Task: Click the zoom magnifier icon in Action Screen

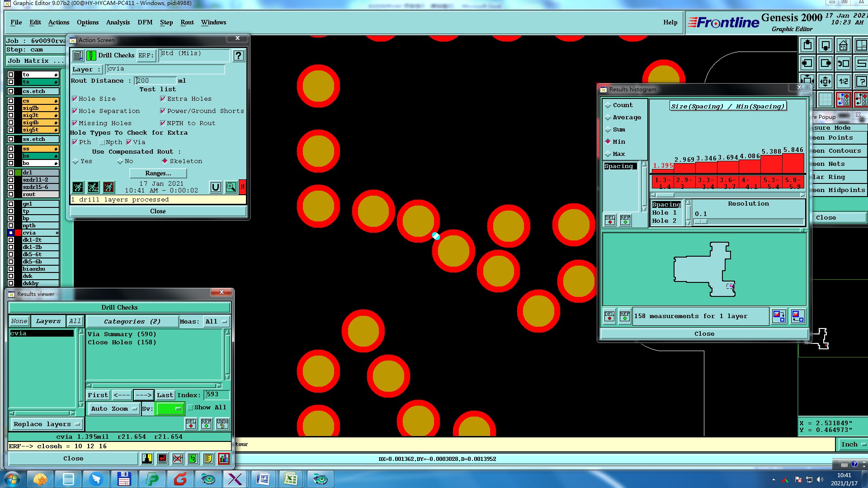Action: (x=231, y=187)
